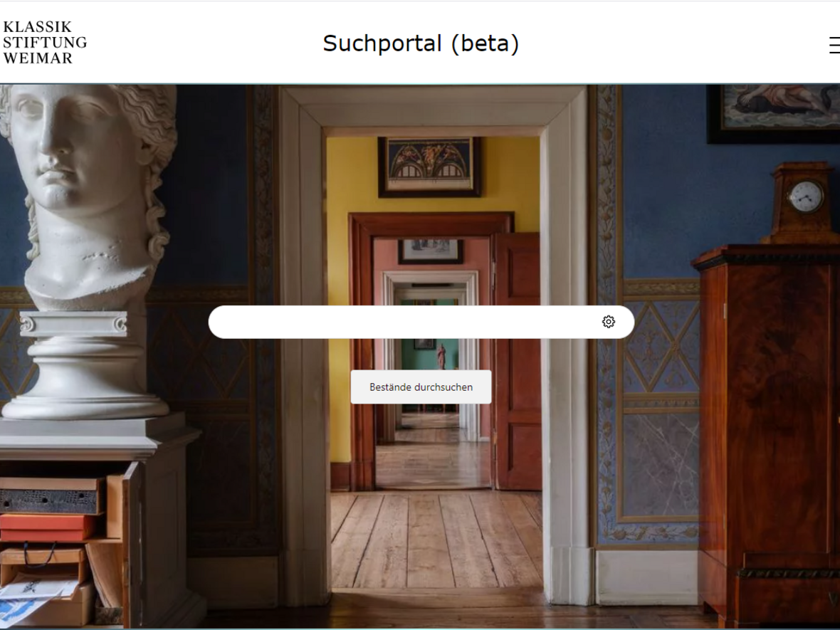840x630 pixels.
Task: Click the word WEIMAR in the logo
Action: click(38, 58)
